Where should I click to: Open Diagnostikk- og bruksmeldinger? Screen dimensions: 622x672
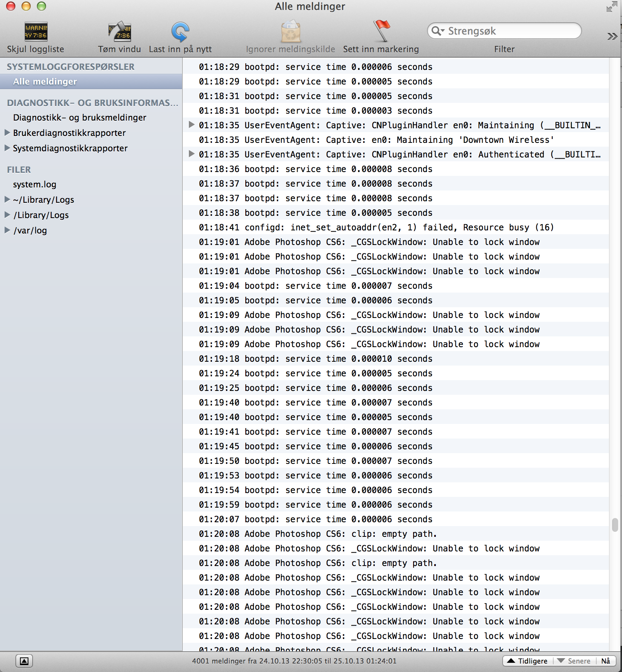pos(79,118)
